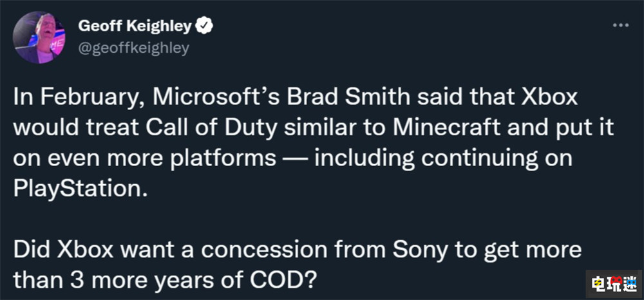Open Geoff Keighley's profile picture
Image resolution: width=644 pixels, height=300 pixels.
[x=39, y=38]
